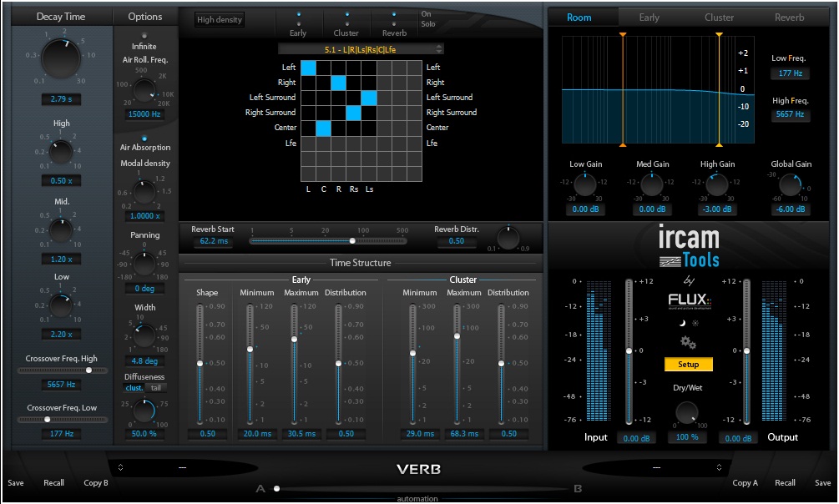Enable Solo for the Cluster section
Screen dimensions: 839x504
coord(346,23)
